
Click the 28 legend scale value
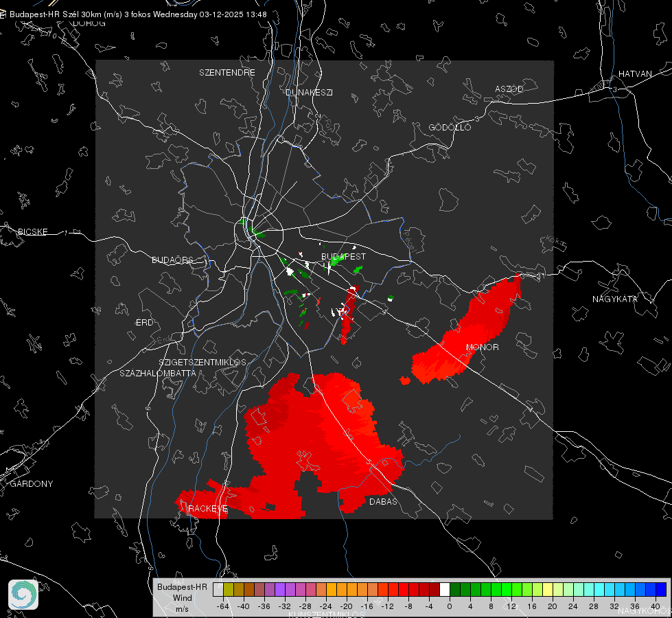pyautogui.click(x=594, y=607)
